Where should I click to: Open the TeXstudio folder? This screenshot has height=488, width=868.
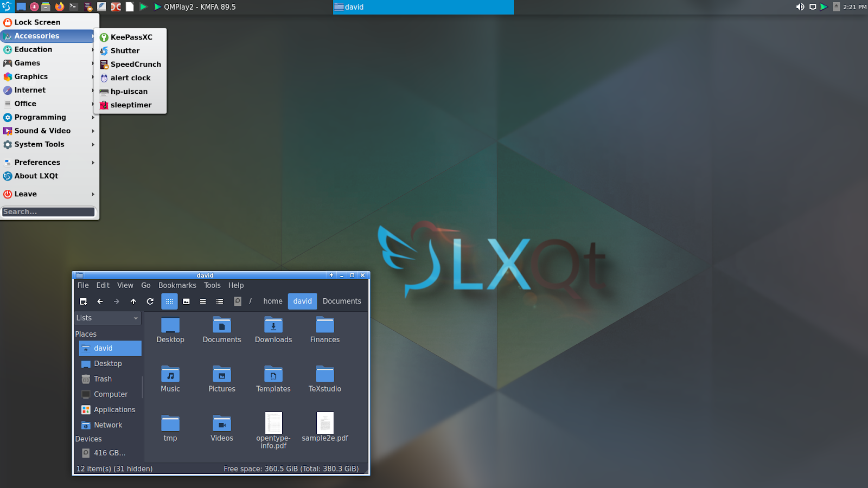[x=325, y=378]
